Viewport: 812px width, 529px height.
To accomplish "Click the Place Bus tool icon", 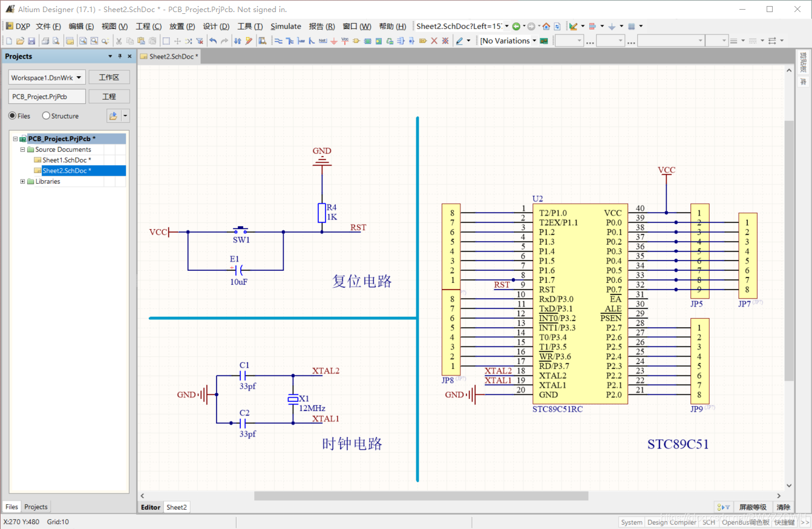I will [x=289, y=41].
